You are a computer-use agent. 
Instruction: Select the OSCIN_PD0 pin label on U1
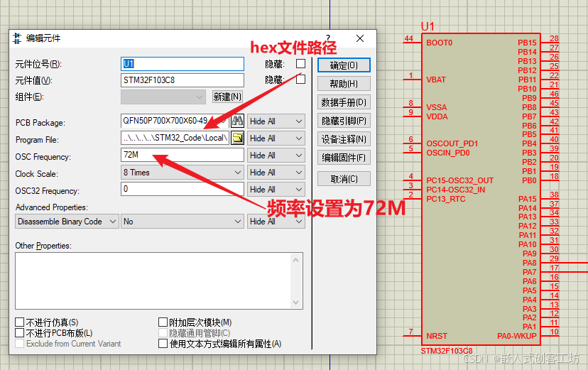448,153
